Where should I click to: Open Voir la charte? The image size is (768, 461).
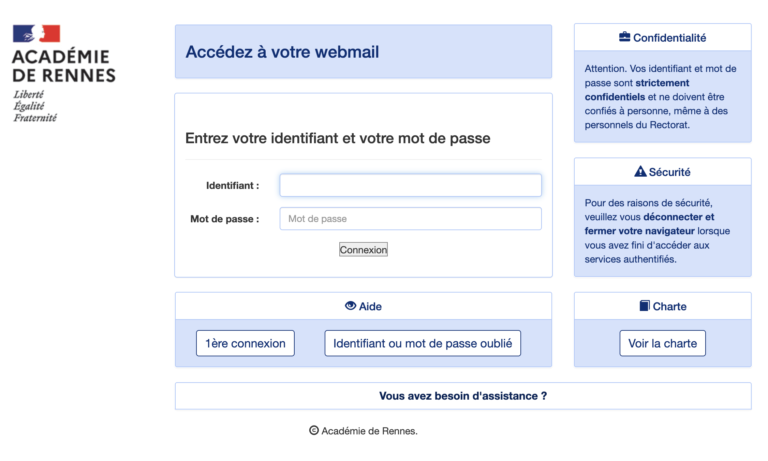point(662,343)
